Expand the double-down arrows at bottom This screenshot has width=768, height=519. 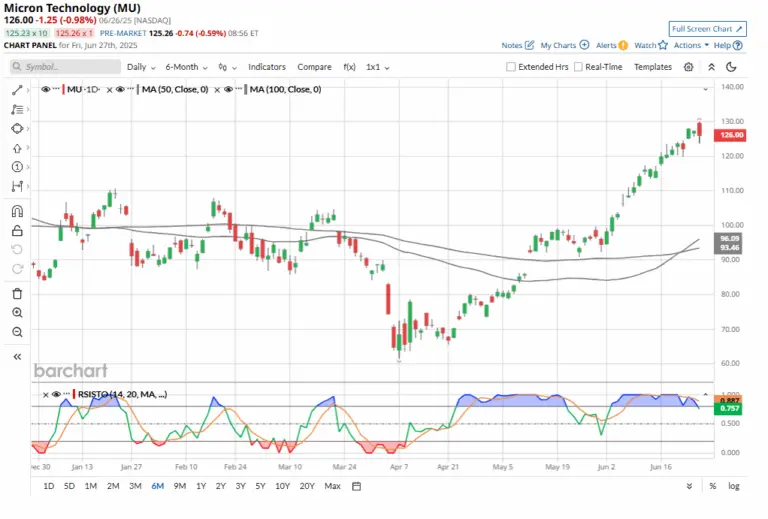click(x=689, y=486)
